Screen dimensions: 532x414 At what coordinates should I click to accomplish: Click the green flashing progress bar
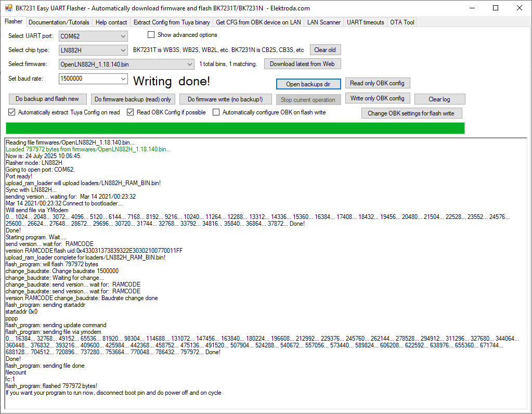coord(235,128)
